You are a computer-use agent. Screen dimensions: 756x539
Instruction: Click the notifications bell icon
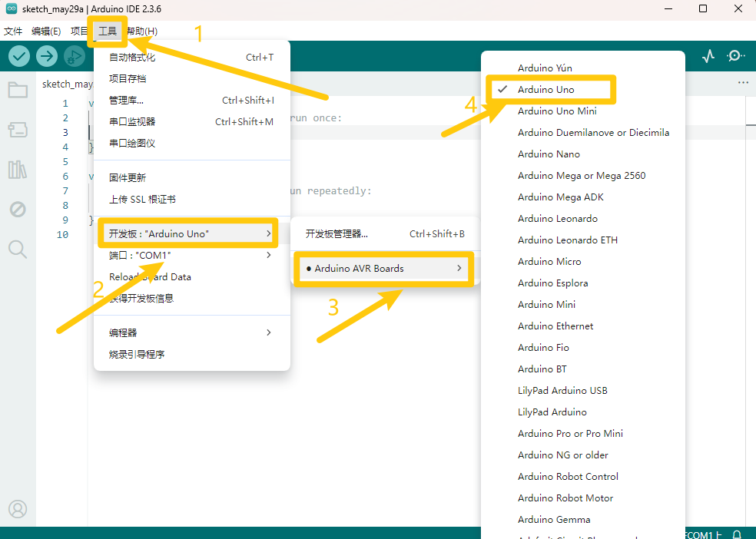coord(737,534)
